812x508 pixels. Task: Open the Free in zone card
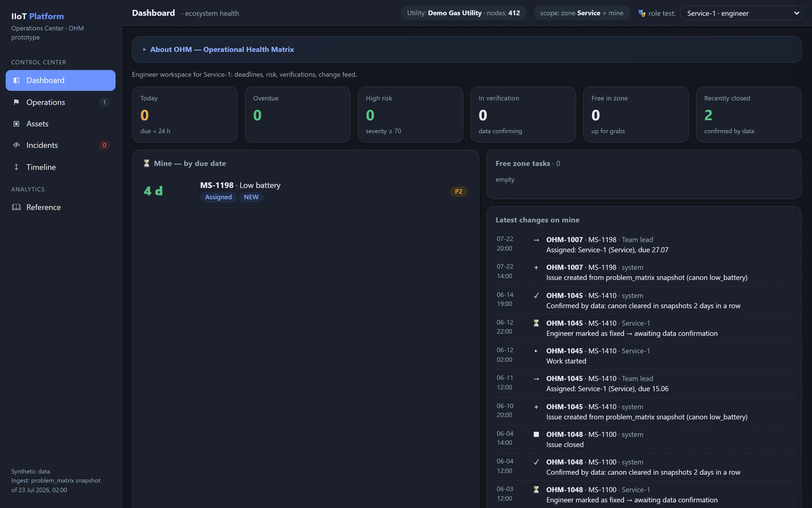tap(636, 115)
